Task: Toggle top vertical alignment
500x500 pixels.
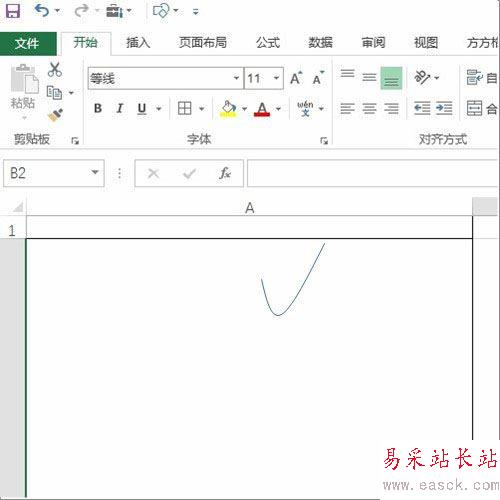Action: tap(347, 74)
